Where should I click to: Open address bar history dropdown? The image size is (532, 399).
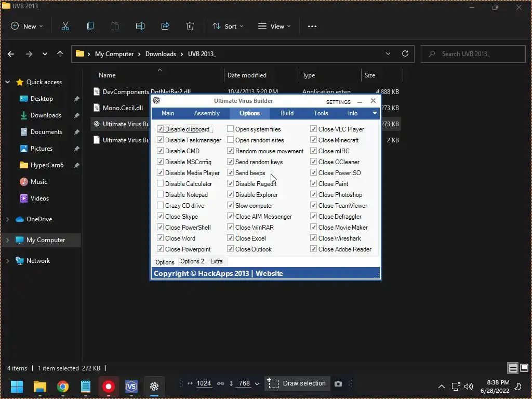pyautogui.click(x=388, y=54)
